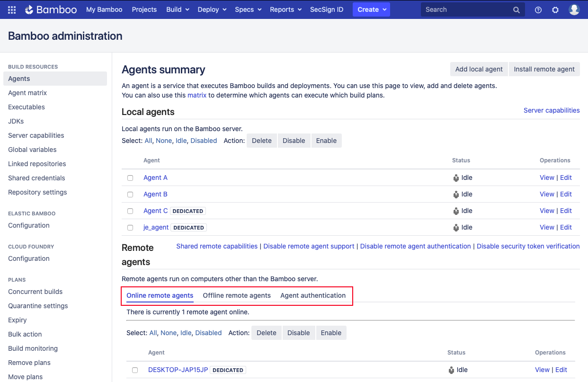The height and width of the screenshot is (382, 588).
Task: Tick the checkbox for je_agent
Action: click(x=130, y=227)
